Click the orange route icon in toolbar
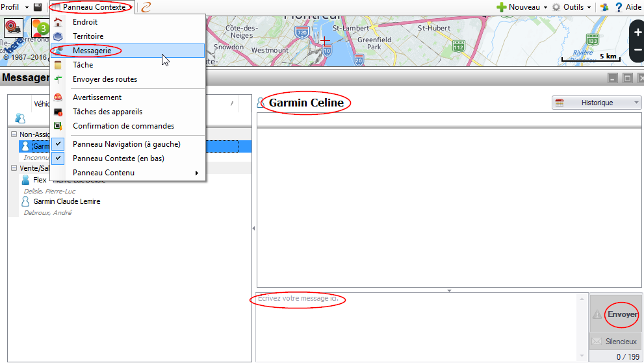This screenshot has height=363, width=644. [x=147, y=7]
